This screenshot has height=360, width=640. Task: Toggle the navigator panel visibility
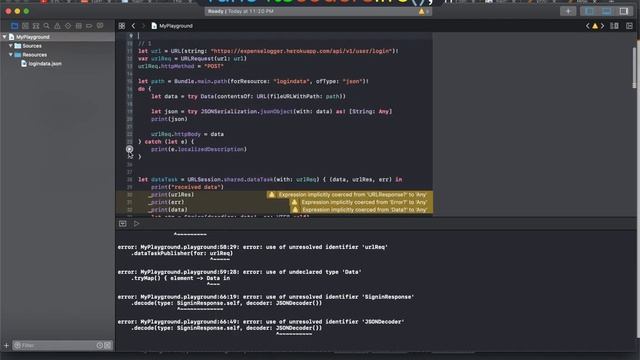(x=590, y=11)
